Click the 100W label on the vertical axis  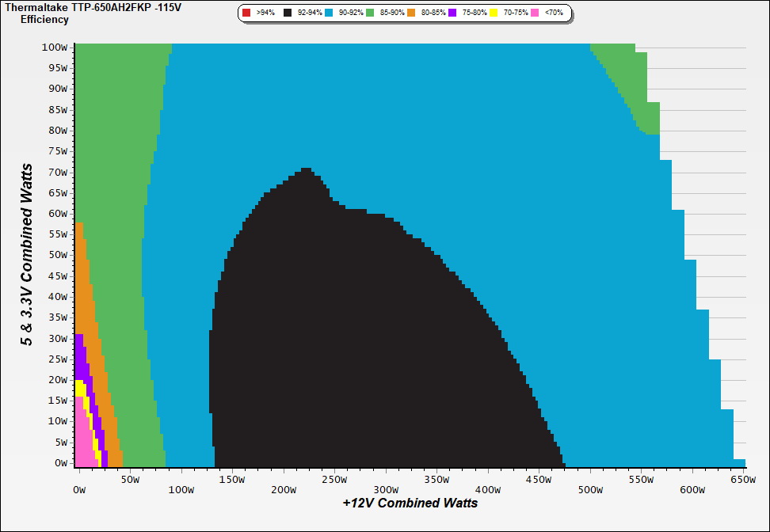55,47
